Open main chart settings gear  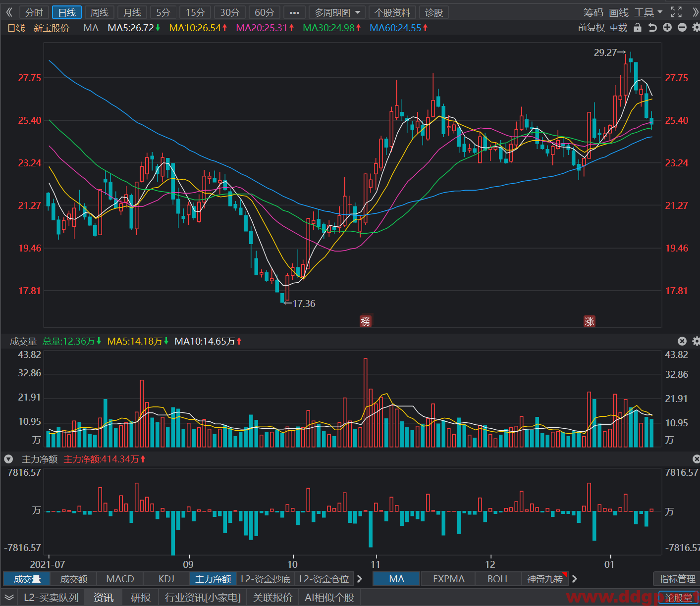[696, 28]
